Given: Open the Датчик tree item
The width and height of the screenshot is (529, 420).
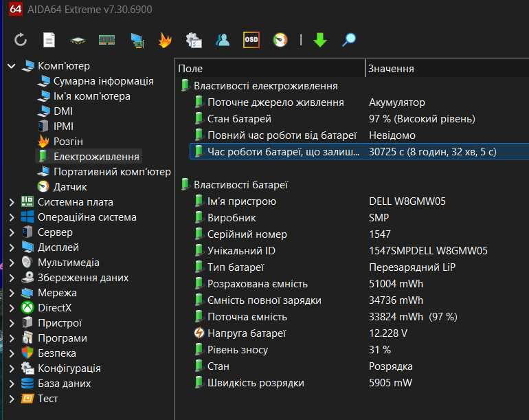Looking at the screenshot, I should click(70, 187).
